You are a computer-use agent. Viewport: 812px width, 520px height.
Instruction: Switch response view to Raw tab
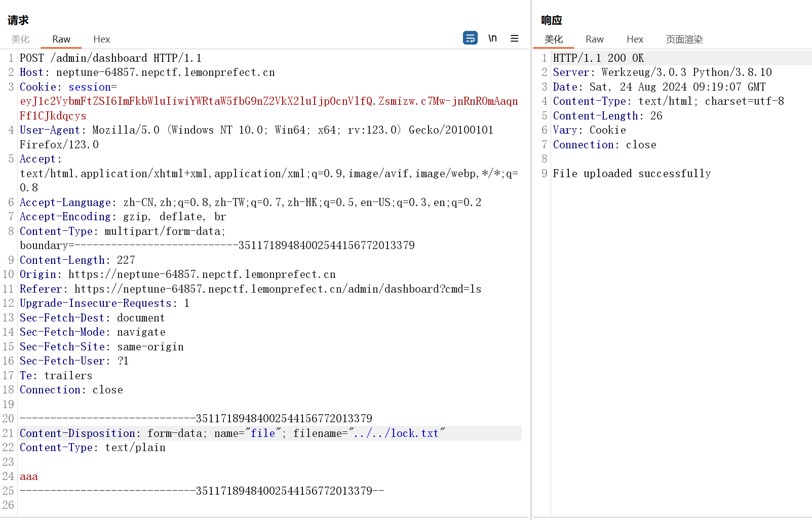[595, 39]
